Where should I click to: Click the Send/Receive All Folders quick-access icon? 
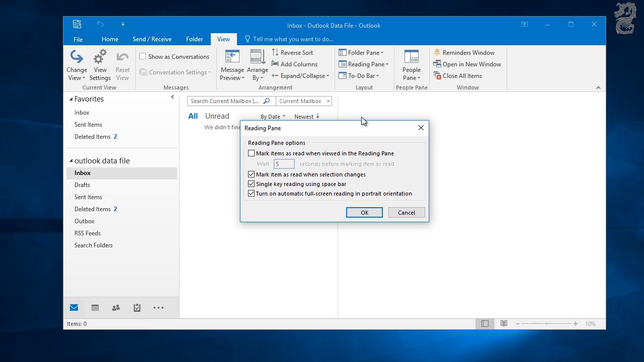point(77,24)
